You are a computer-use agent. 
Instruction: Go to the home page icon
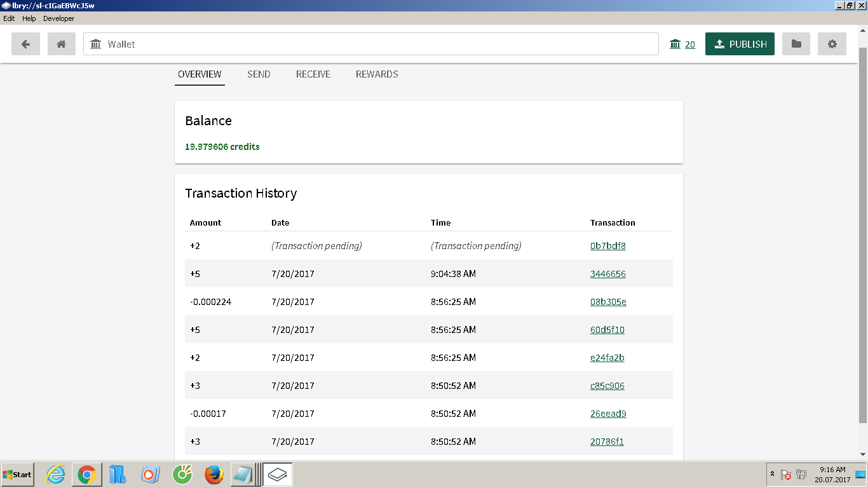[x=62, y=44]
